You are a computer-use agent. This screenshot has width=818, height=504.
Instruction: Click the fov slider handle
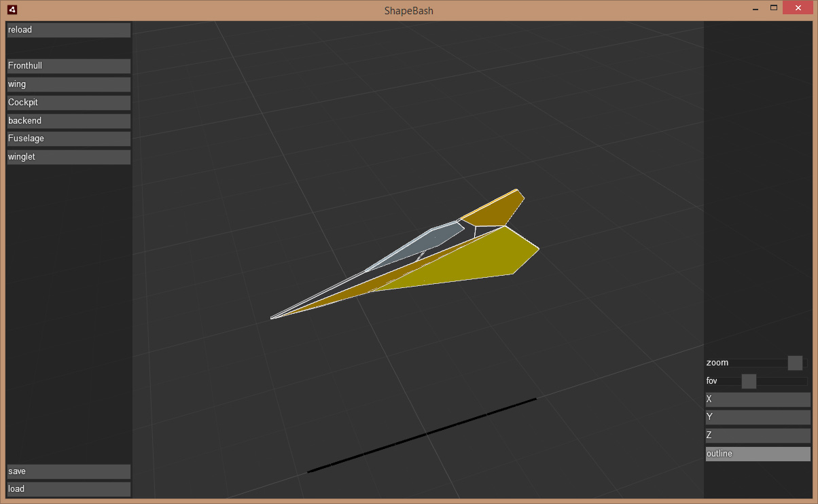[x=749, y=381]
